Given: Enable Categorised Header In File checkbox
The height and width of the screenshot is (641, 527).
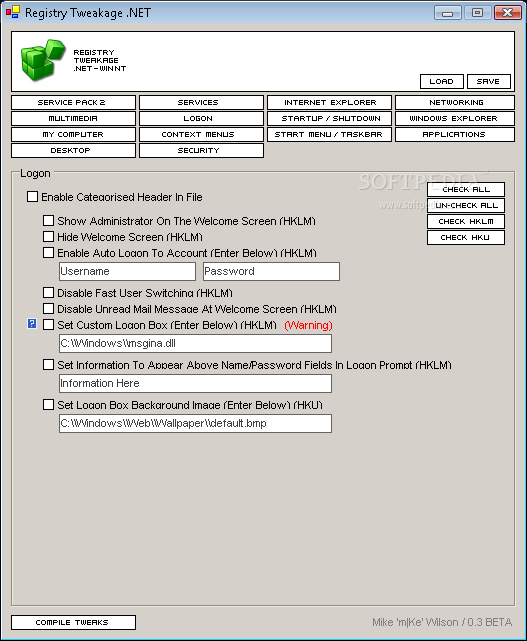Looking at the screenshot, I should (x=33, y=197).
